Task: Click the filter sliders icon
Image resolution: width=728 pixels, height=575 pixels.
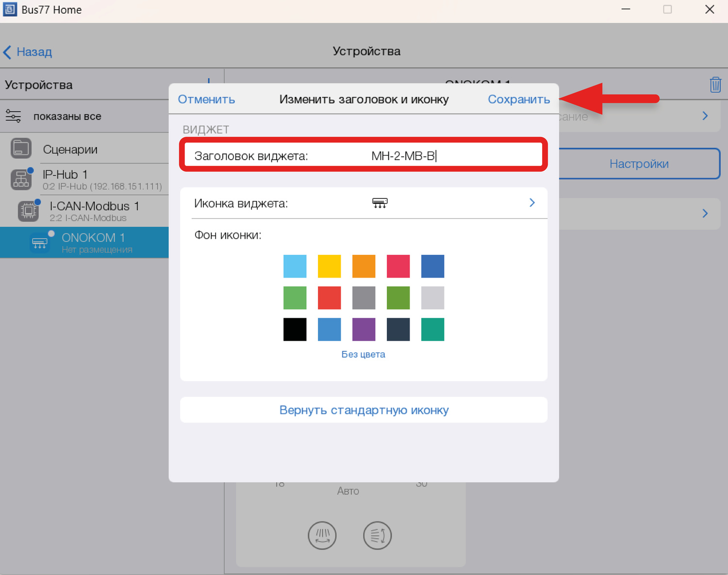Action: pyautogui.click(x=13, y=116)
